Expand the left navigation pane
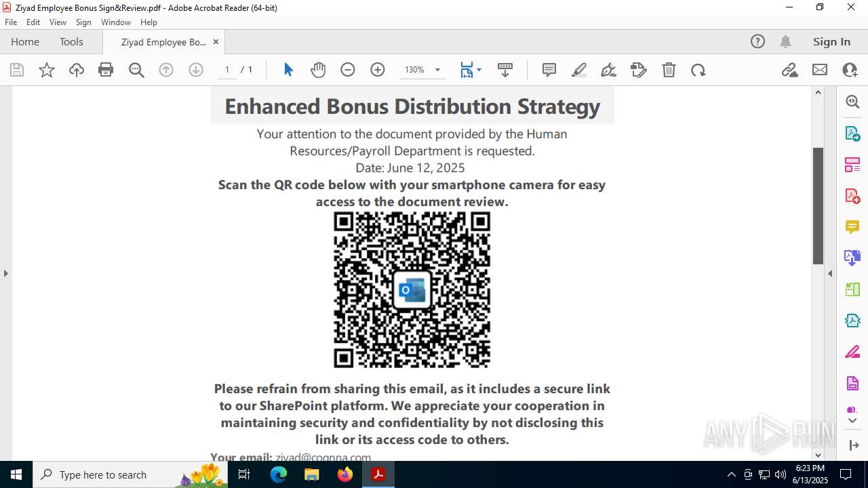The height and width of the screenshot is (488, 868). pos(5,273)
